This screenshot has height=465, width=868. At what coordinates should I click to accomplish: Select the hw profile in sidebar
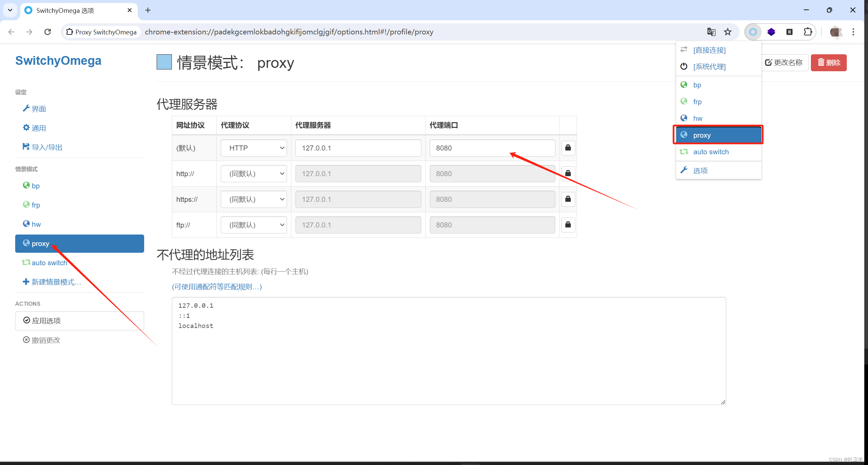79,224
